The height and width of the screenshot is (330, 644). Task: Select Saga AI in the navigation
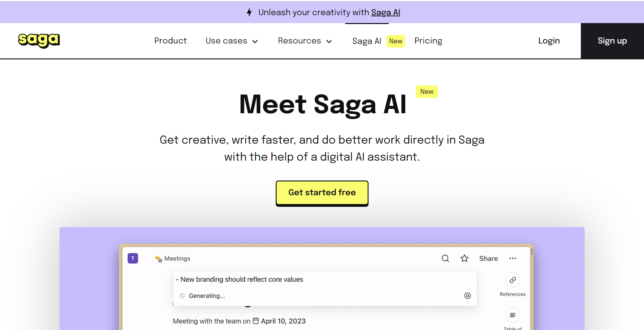point(367,41)
